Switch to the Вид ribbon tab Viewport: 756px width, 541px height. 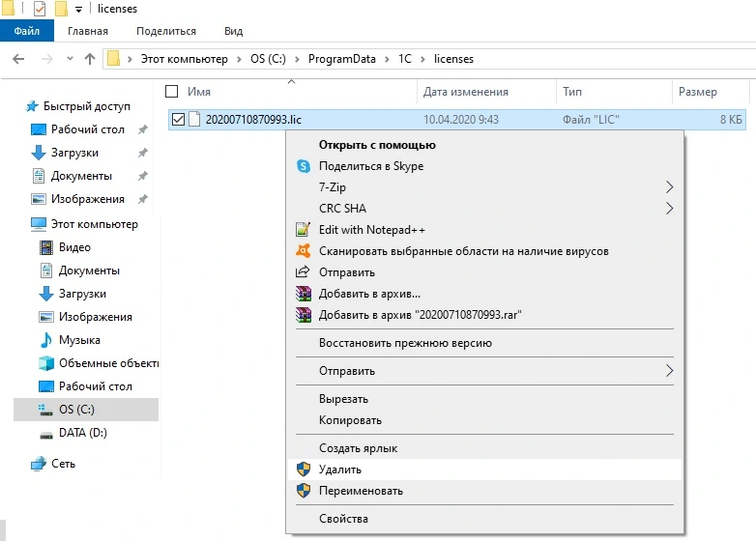[233, 31]
